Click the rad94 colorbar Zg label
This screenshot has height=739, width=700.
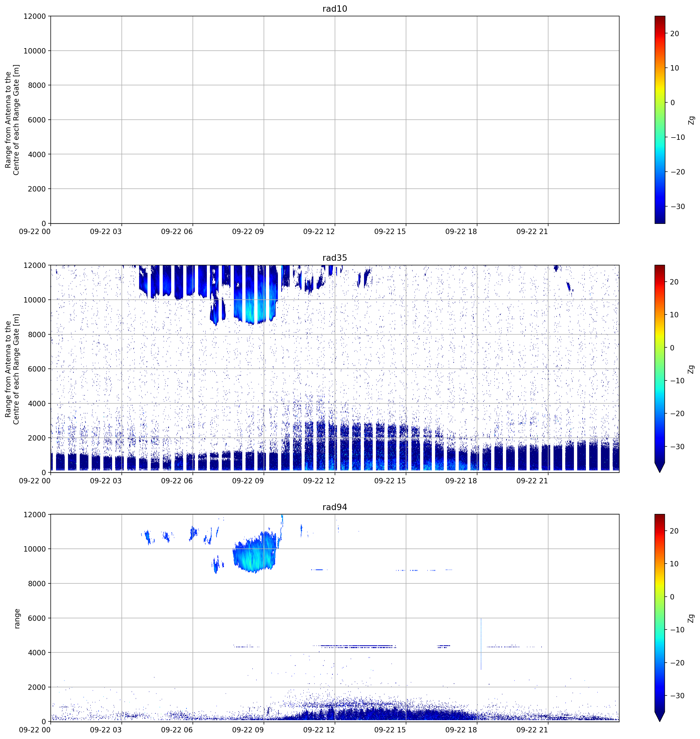click(x=691, y=619)
